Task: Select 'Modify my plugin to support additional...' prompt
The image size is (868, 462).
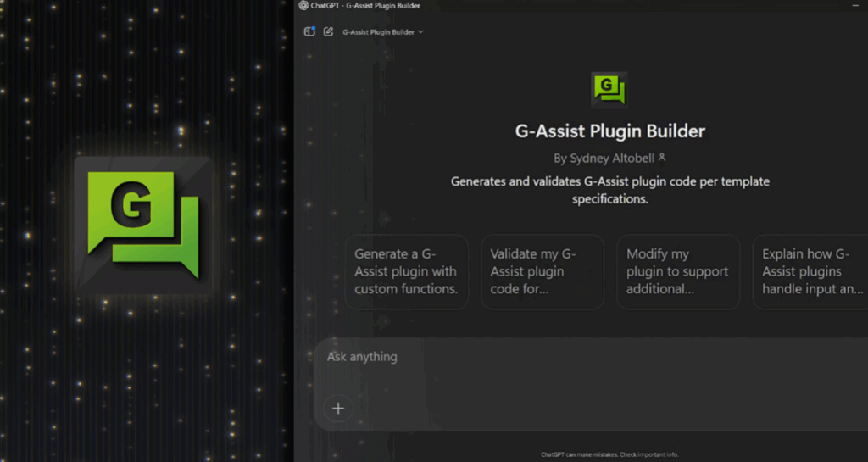Action: [x=678, y=271]
